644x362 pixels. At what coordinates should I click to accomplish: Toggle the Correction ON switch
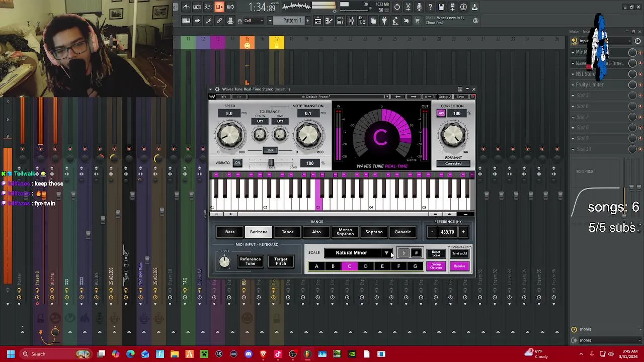pos(441,113)
